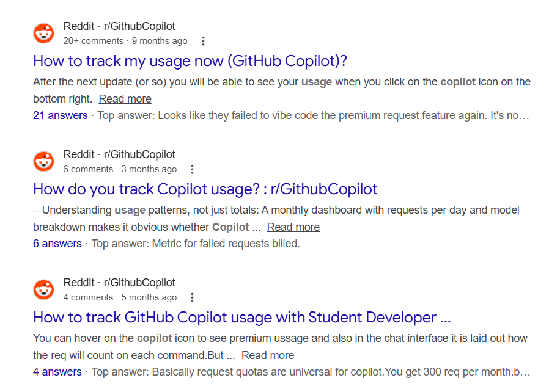Open the 4 answers link on the third result
Image resolution: width=560 pixels, height=392 pixels.
(57, 371)
